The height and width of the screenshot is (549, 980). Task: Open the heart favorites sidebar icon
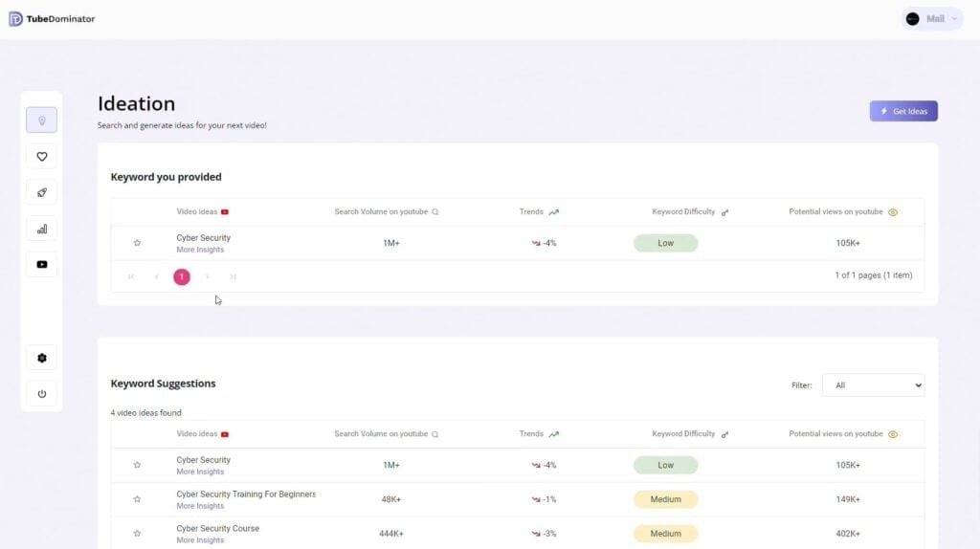(41, 157)
